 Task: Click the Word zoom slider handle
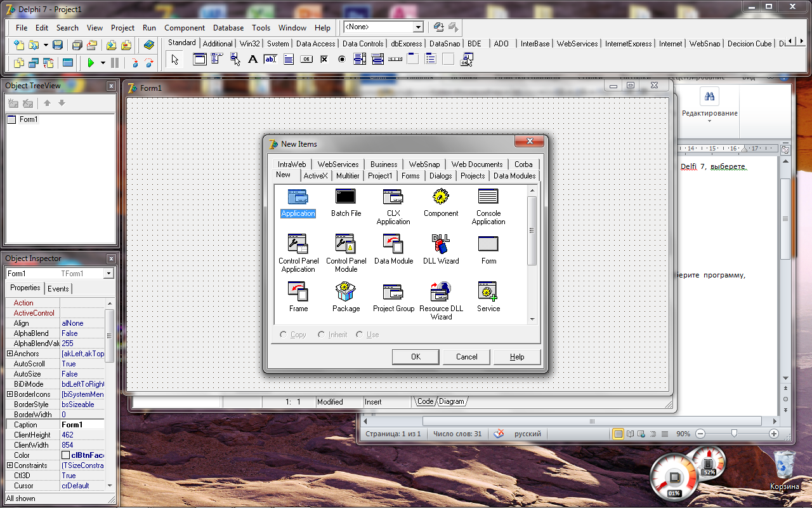pyautogui.click(x=734, y=434)
